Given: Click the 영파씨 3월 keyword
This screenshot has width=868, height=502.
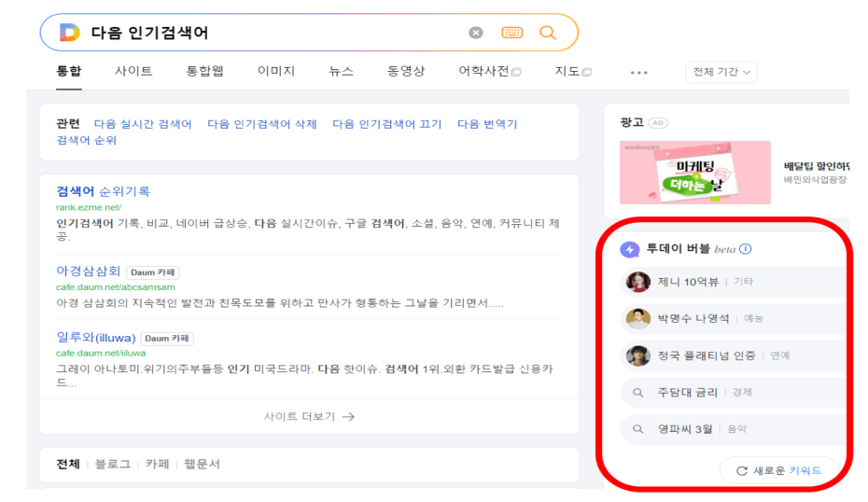Looking at the screenshot, I should pyautogui.click(x=685, y=429).
